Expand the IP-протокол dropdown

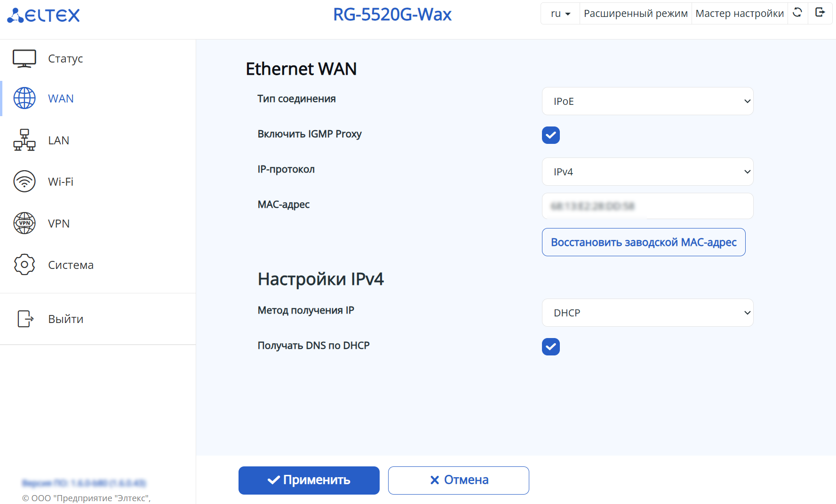pyautogui.click(x=647, y=172)
